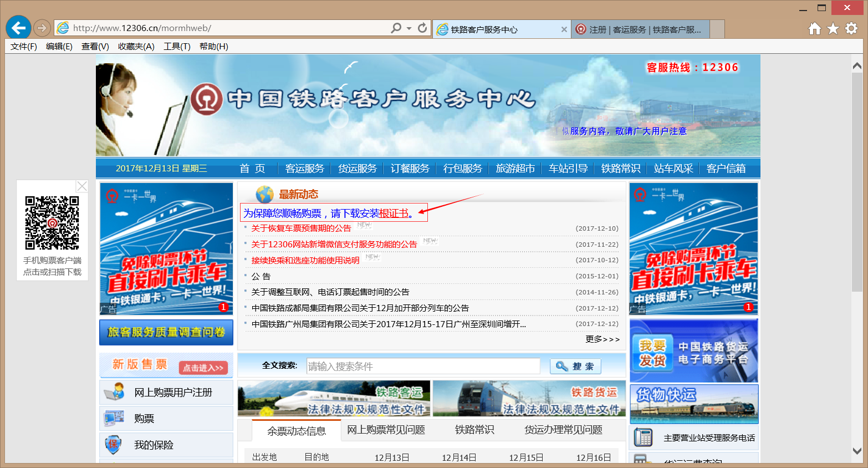The width and height of the screenshot is (868, 468).
Task: Open 成都局集团 12月加开列车公告
Action: click(x=360, y=308)
